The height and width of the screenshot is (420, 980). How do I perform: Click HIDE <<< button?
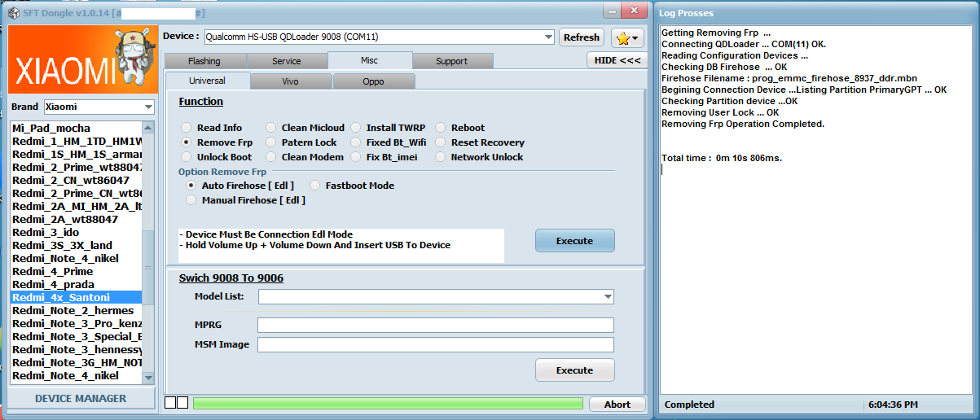[x=617, y=60]
